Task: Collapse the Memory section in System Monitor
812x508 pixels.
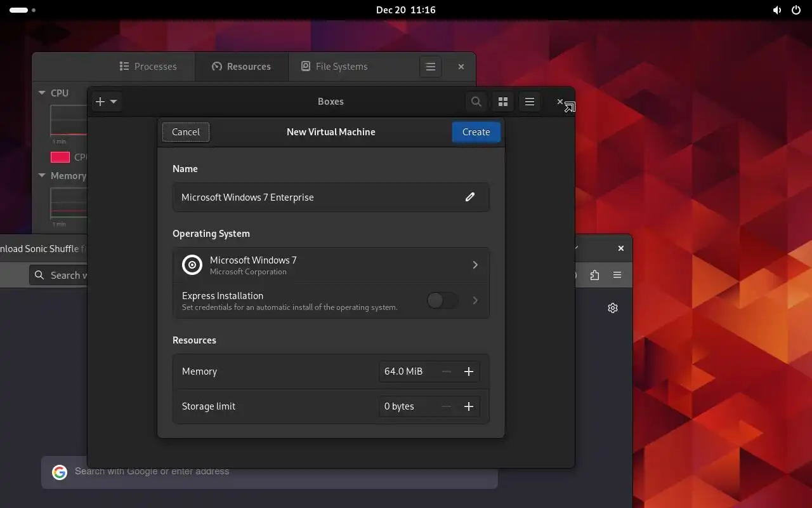Action: point(42,176)
